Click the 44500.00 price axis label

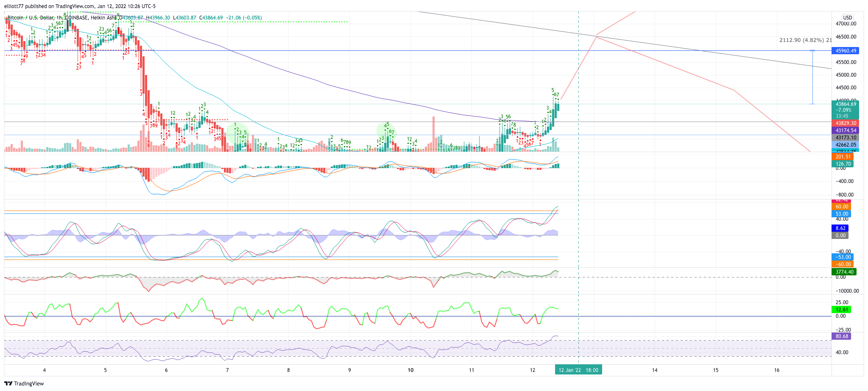click(846, 88)
